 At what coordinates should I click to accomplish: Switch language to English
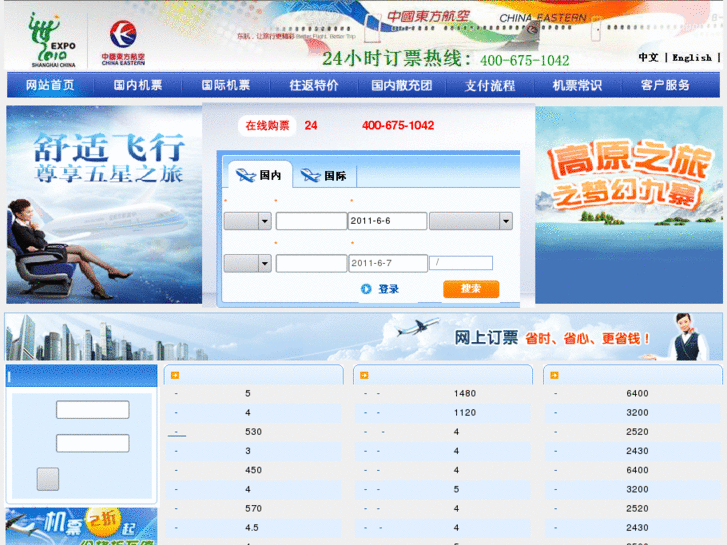(692, 58)
